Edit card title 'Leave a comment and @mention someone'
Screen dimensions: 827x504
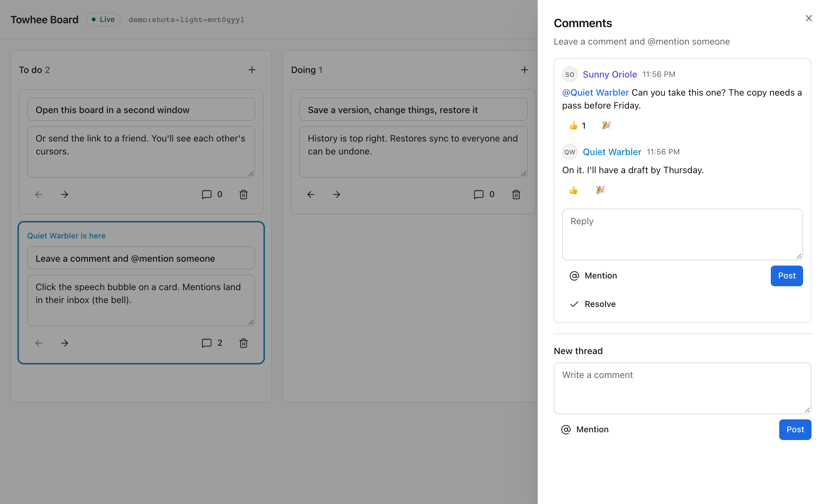pos(141,258)
